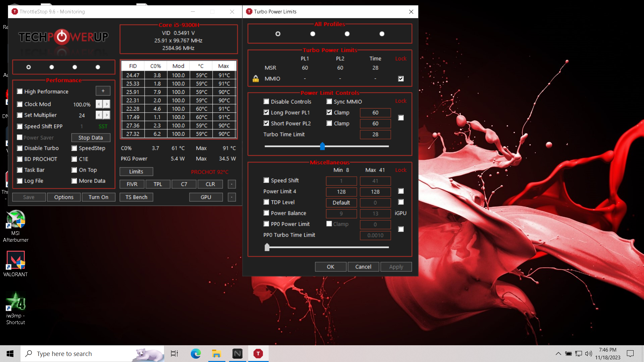Launch Microsoft Edge from taskbar
The image size is (644, 362).
[196, 354]
